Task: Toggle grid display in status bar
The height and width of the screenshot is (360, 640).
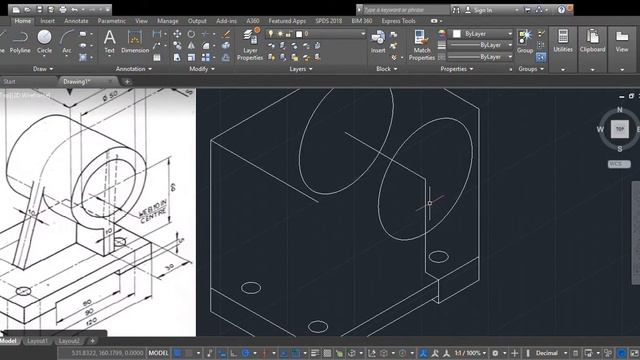Action: tap(178, 353)
